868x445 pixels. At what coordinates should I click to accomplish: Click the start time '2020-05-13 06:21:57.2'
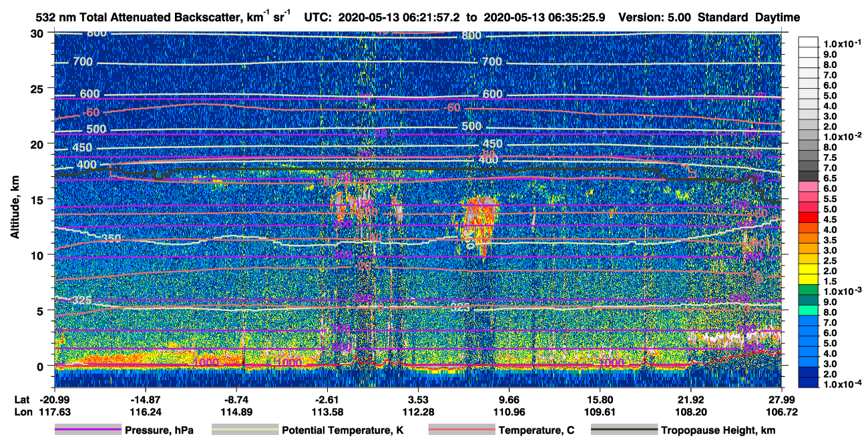pos(399,18)
